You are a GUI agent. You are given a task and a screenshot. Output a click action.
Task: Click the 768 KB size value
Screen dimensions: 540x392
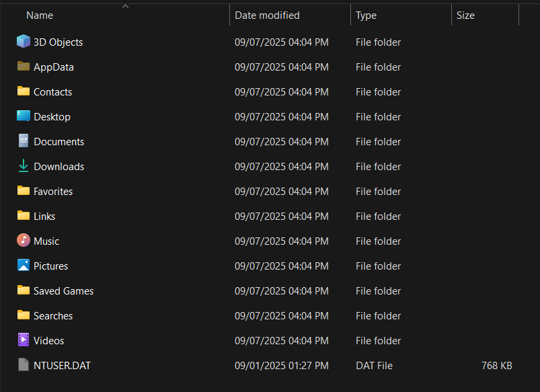click(496, 366)
